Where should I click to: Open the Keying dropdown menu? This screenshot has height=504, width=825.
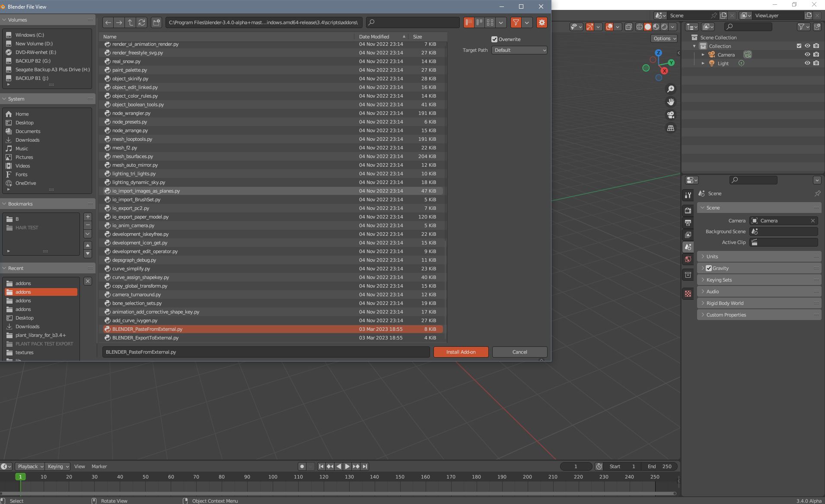(x=58, y=466)
